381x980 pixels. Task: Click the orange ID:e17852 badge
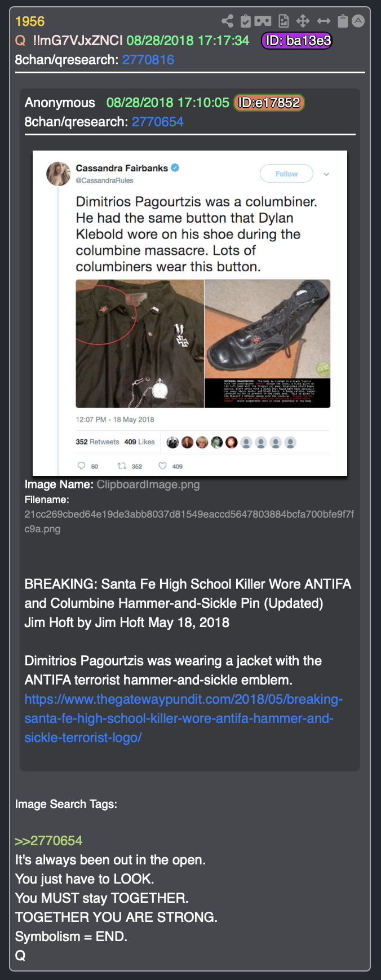click(269, 103)
